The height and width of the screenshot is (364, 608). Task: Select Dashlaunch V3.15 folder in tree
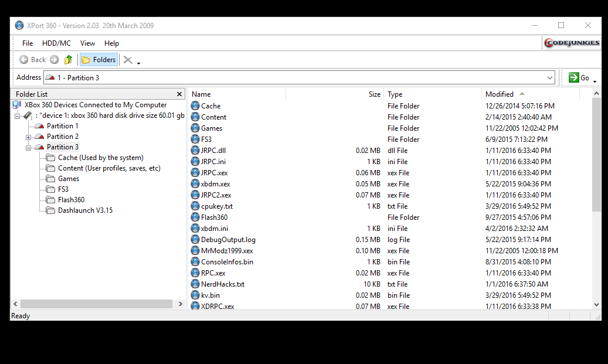[85, 210]
